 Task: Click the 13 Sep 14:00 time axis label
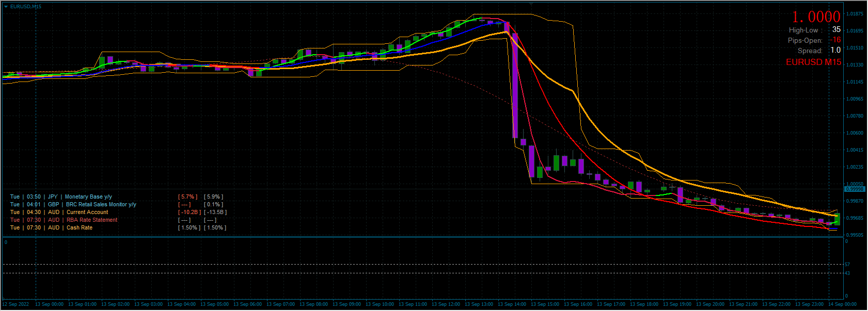pyautogui.click(x=512, y=304)
